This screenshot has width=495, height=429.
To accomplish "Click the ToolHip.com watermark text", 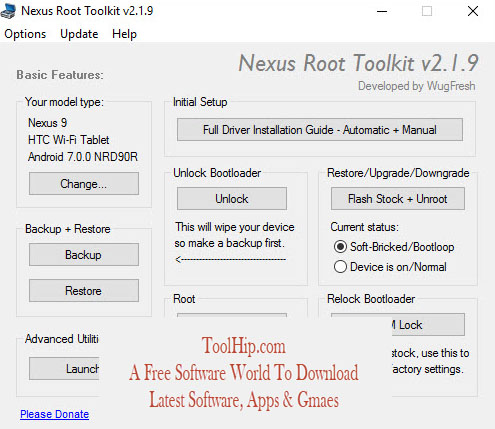I will tap(244, 346).
